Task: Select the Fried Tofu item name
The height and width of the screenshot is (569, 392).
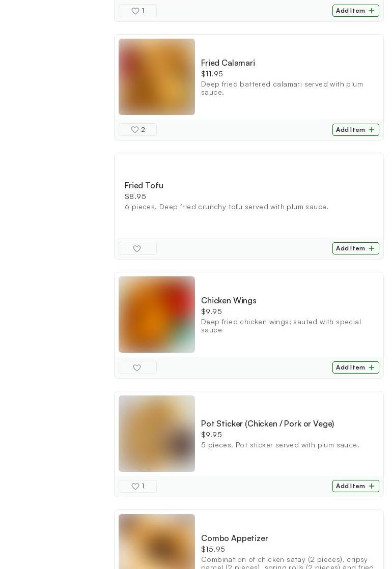Action: click(x=144, y=185)
